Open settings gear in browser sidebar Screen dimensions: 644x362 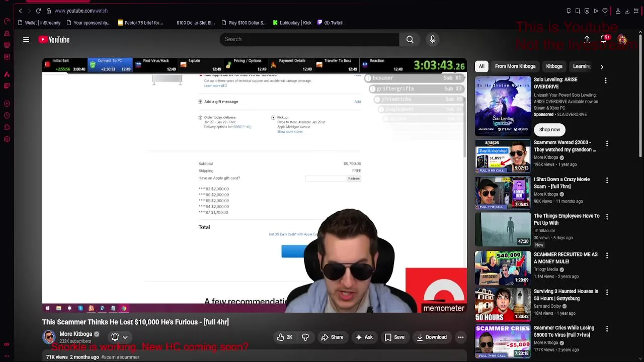(7, 139)
